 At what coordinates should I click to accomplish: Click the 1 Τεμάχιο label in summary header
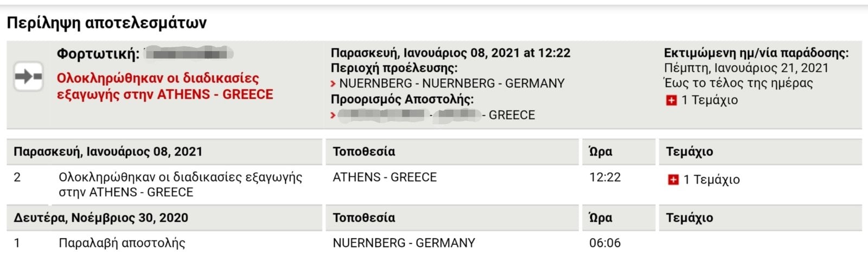pos(710,100)
